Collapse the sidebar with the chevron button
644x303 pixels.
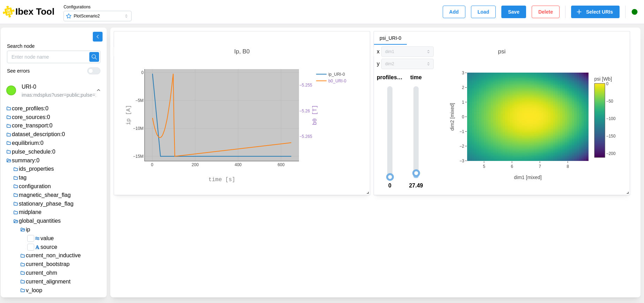(98, 37)
